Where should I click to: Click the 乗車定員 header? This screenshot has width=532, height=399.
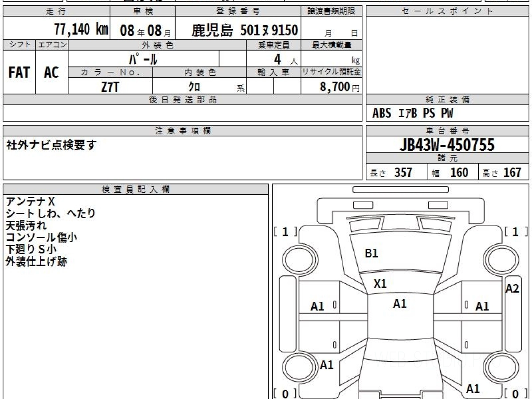[274, 45]
